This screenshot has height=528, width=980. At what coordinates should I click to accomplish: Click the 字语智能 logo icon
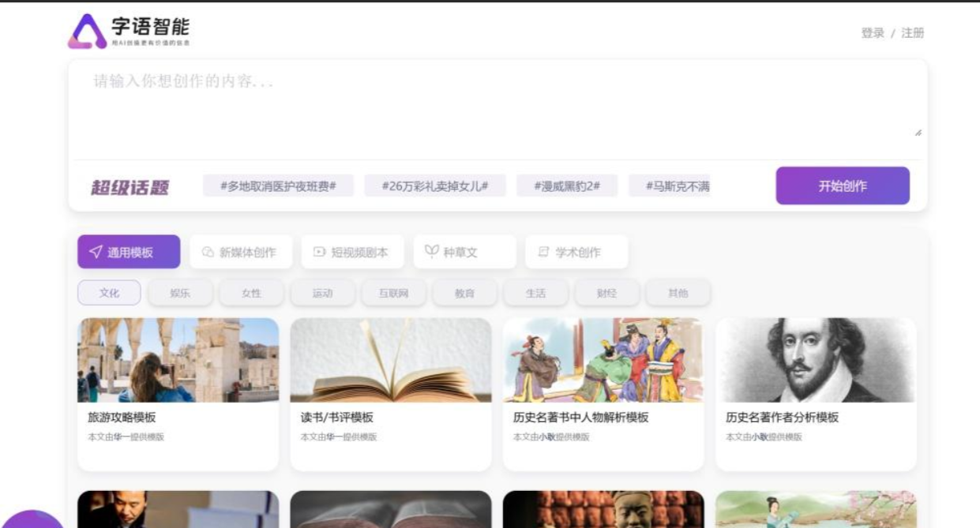tap(87, 32)
